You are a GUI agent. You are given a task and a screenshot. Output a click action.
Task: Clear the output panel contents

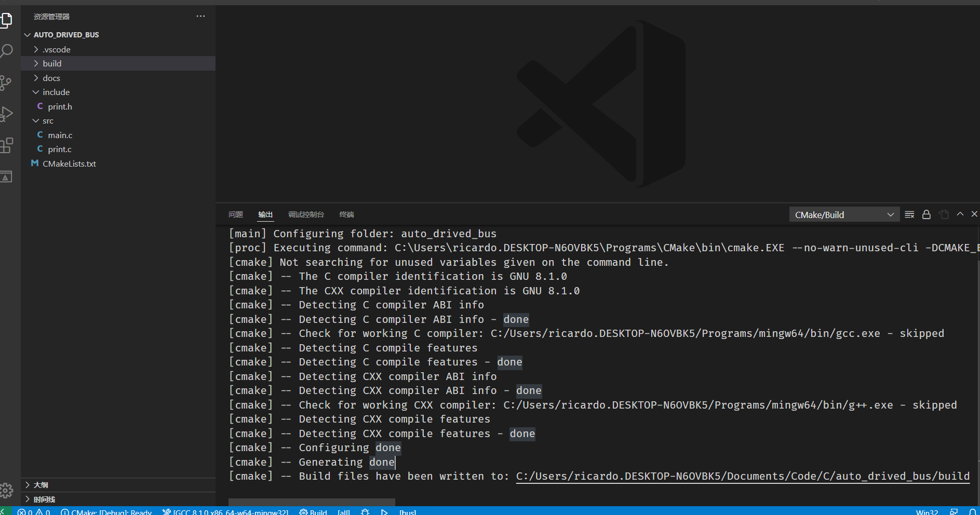[x=909, y=214]
